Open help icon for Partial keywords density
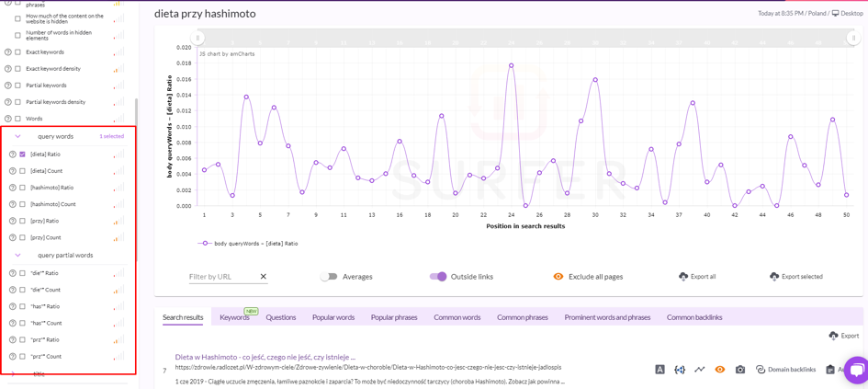Screen dimensions: 868x389 [7, 102]
